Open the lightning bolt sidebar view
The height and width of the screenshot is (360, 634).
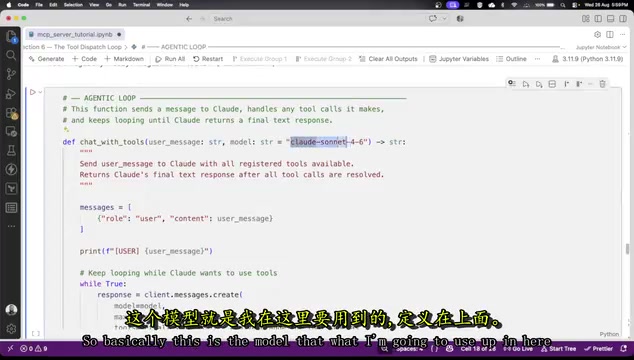pos(11,169)
